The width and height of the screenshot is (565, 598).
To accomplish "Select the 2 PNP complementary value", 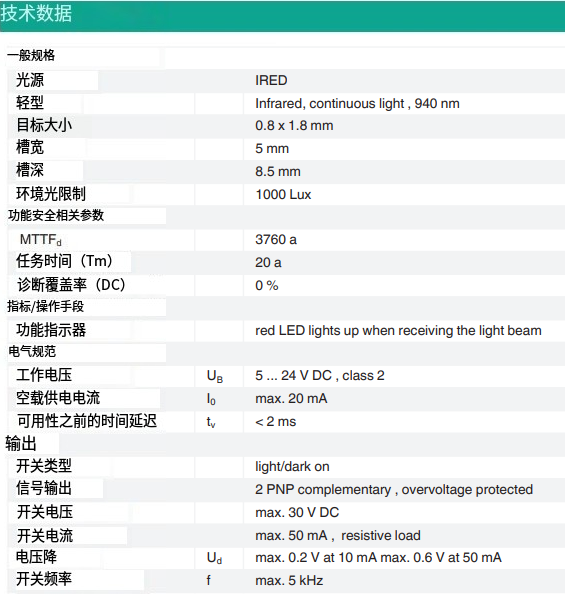I will (394, 489).
